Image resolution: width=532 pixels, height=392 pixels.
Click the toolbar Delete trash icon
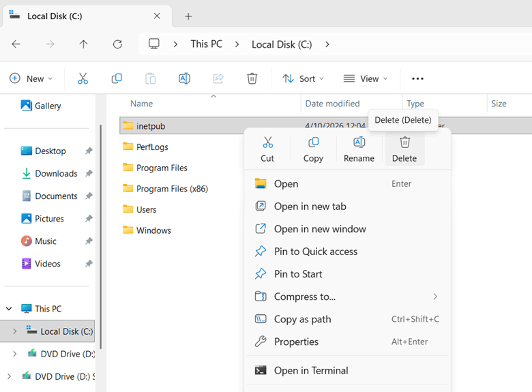pos(252,78)
